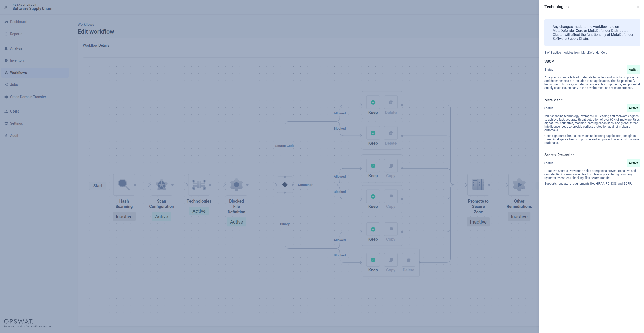
Task: Click the Users people icon
Action: click(x=6, y=111)
